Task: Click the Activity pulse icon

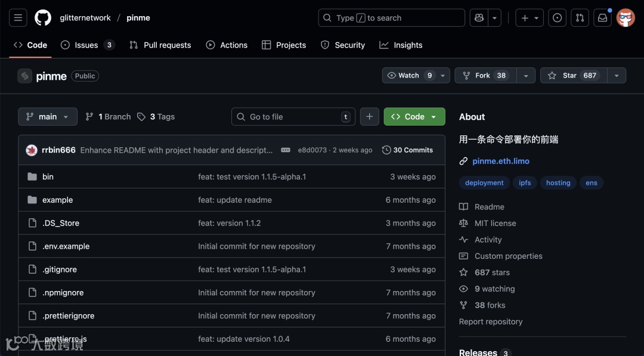Action: pos(463,239)
